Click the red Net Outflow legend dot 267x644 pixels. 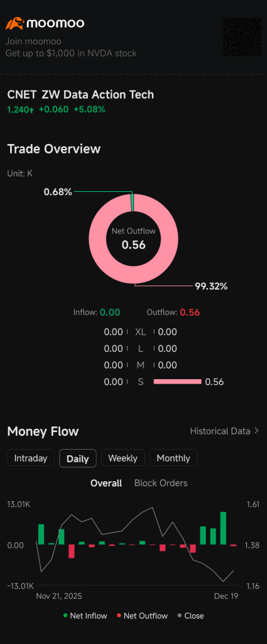point(119,616)
